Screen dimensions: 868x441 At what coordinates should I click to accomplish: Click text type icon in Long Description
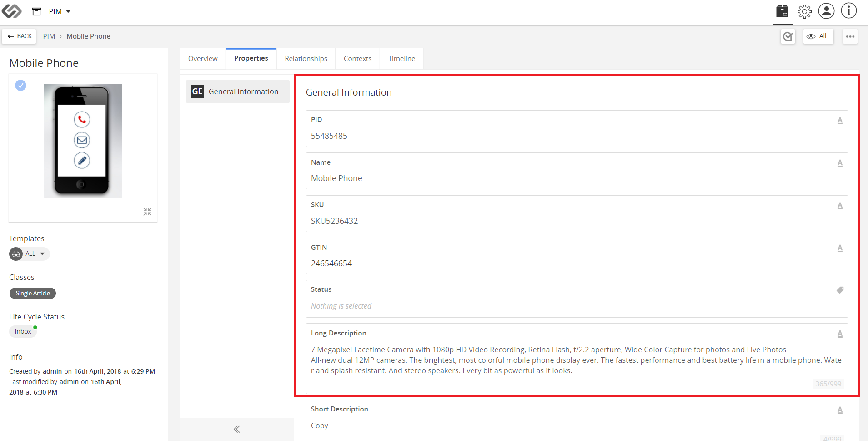pos(840,334)
